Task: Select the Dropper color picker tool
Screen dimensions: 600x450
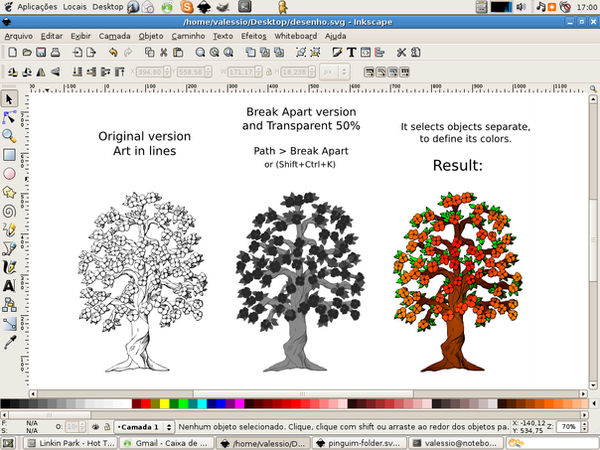Action: [x=9, y=342]
